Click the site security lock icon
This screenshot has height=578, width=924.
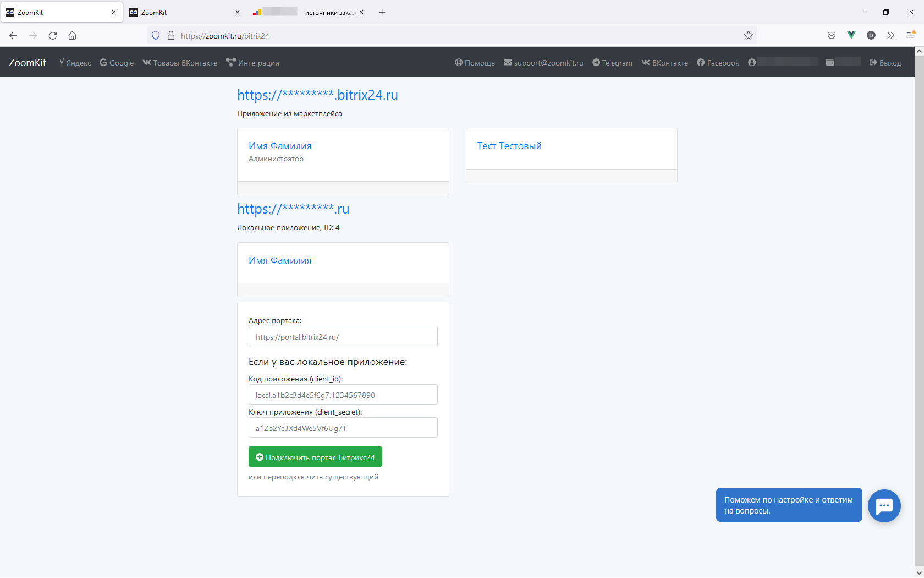pos(171,36)
